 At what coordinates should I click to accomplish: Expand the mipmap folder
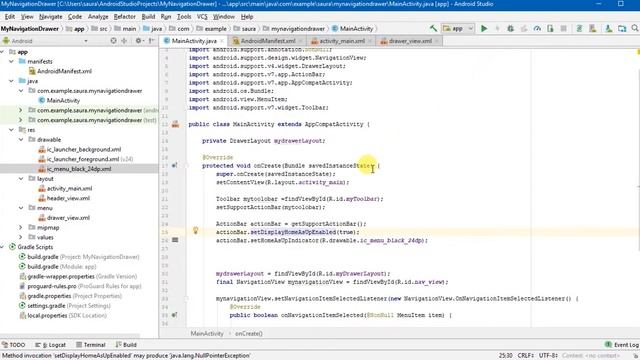[x=21, y=227]
